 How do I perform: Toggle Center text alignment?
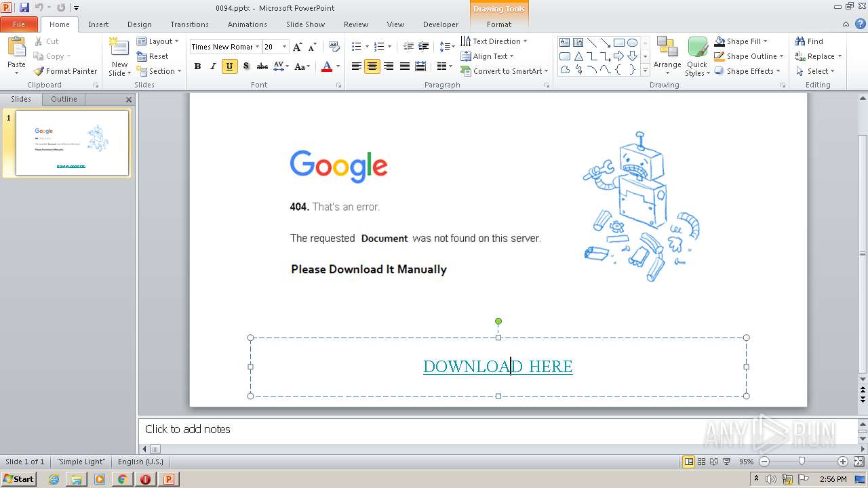372,66
